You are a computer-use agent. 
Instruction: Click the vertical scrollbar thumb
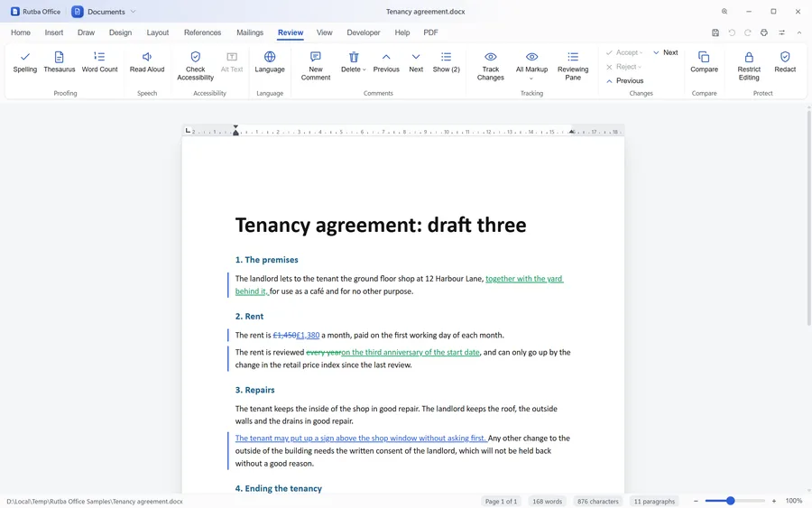(x=809, y=217)
